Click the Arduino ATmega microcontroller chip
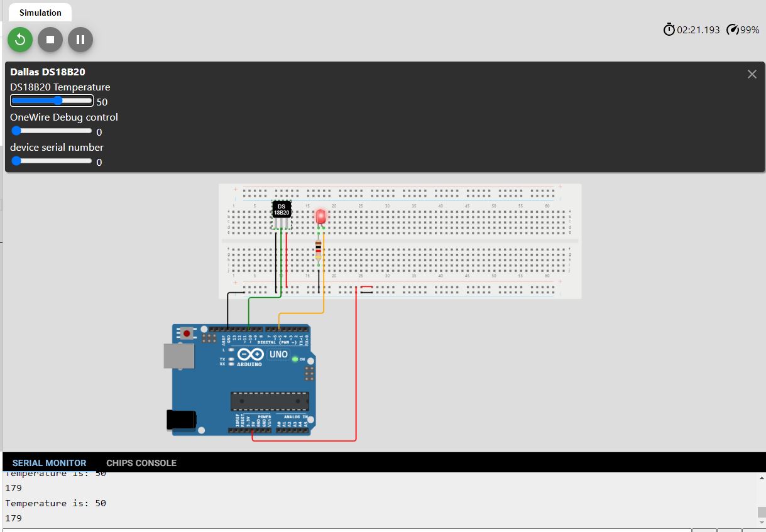766x532 pixels. [x=270, y=401]
